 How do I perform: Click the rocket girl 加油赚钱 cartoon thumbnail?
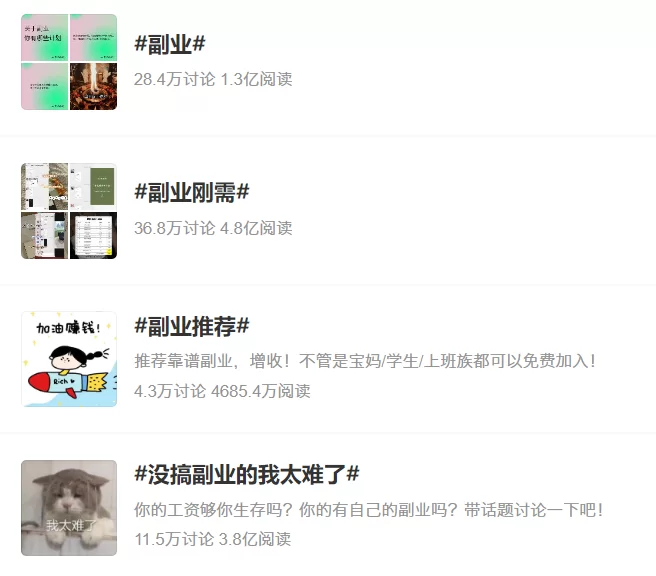[x=69, y=359]
